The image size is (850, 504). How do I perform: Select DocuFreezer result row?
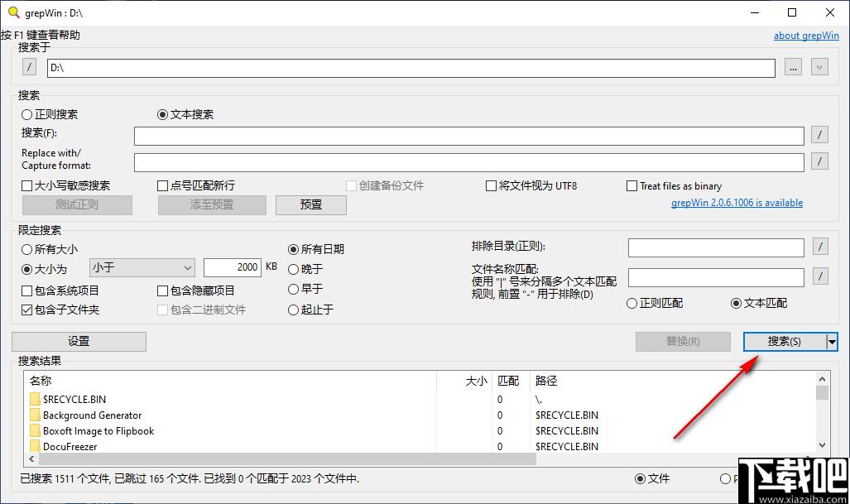tap(420, 446)
